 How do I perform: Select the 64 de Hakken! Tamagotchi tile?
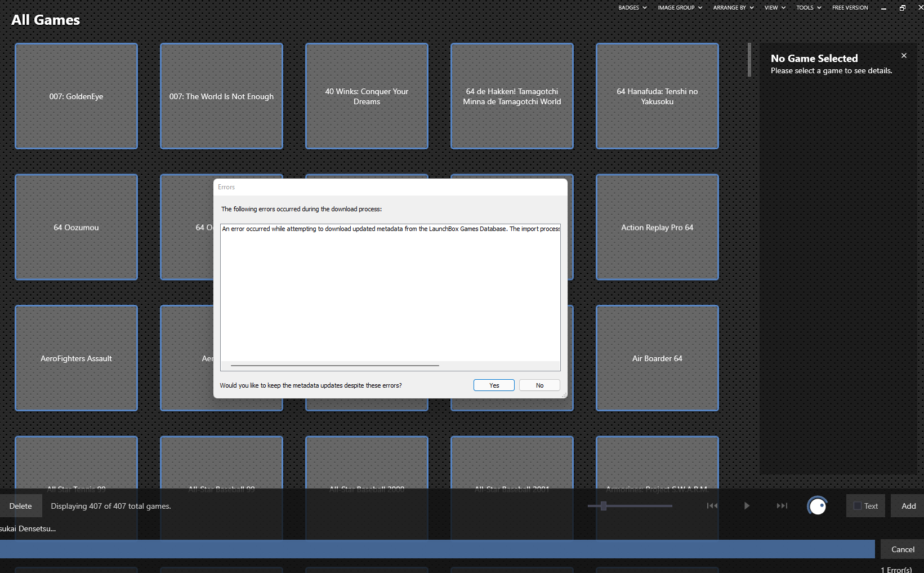512,96
